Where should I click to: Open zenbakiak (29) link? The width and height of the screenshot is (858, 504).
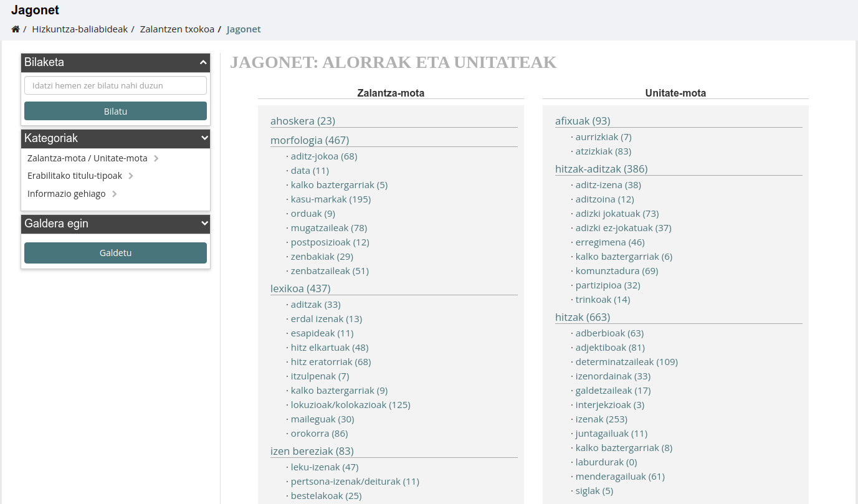point(322,257)
